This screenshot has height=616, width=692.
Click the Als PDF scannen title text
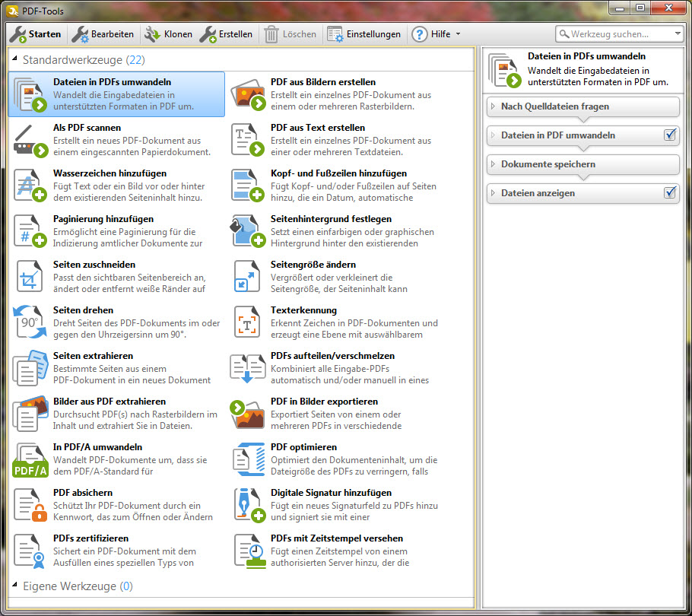click(x=87, y=128)
